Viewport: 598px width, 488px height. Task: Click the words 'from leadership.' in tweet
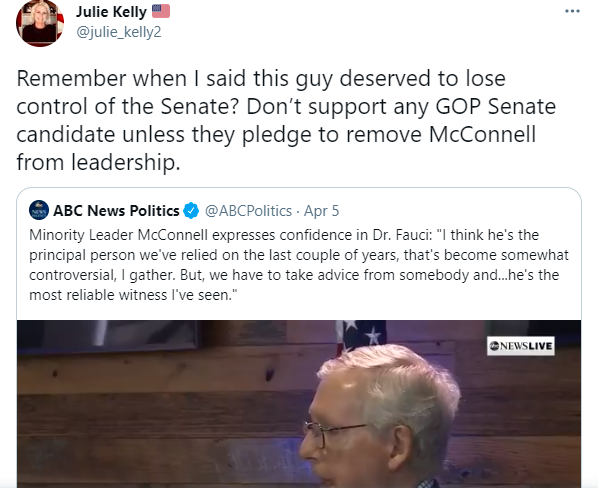98,162
